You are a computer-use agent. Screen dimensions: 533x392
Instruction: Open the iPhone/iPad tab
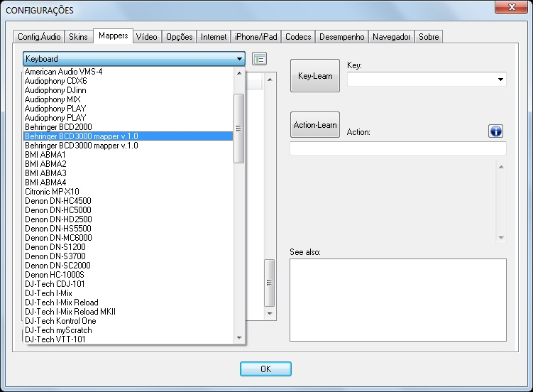click(256, 37)
